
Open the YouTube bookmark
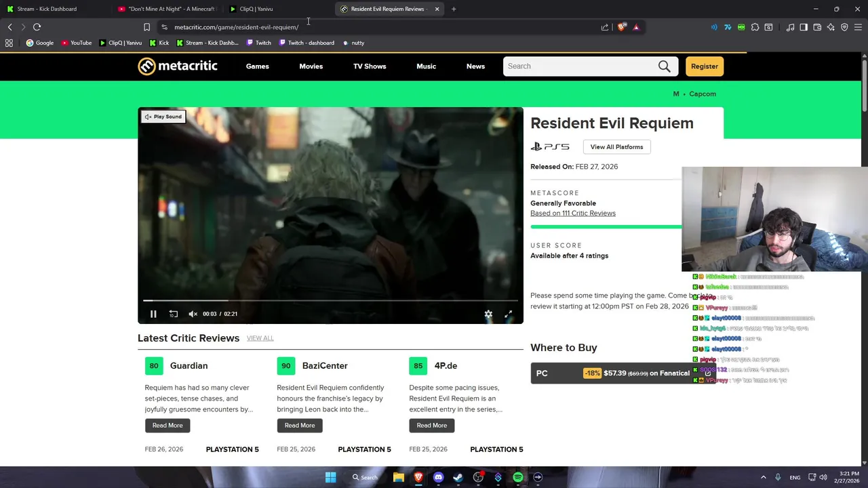(x=76, y=43)
